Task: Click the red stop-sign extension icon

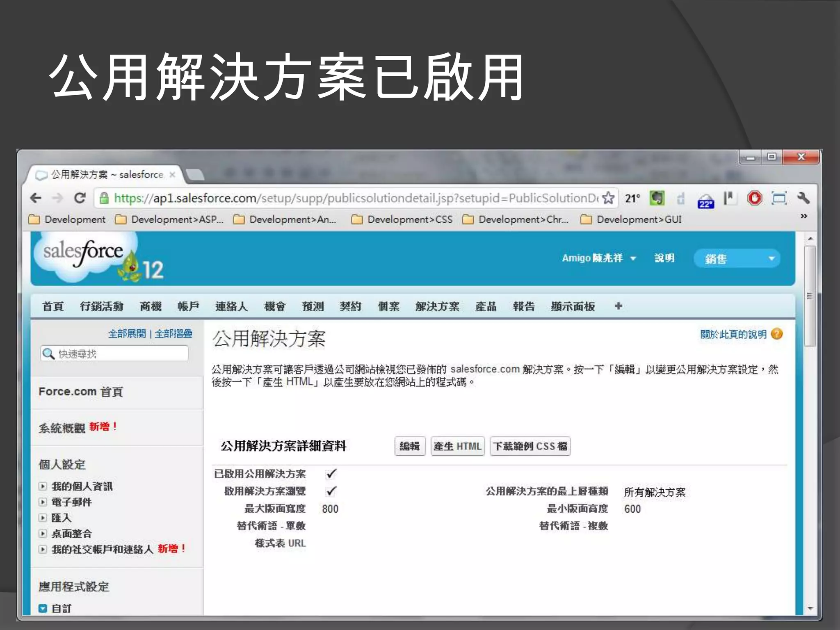Action: [755, 198]
